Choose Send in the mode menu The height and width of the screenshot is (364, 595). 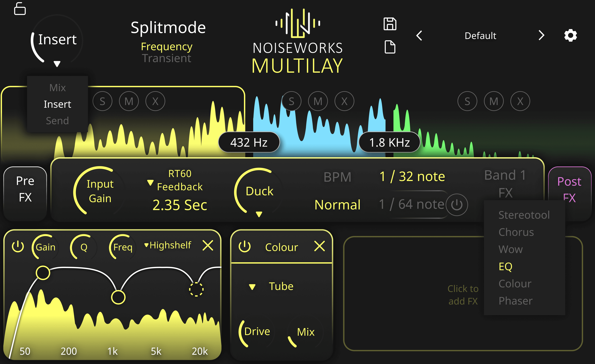[x=58, y=121]
